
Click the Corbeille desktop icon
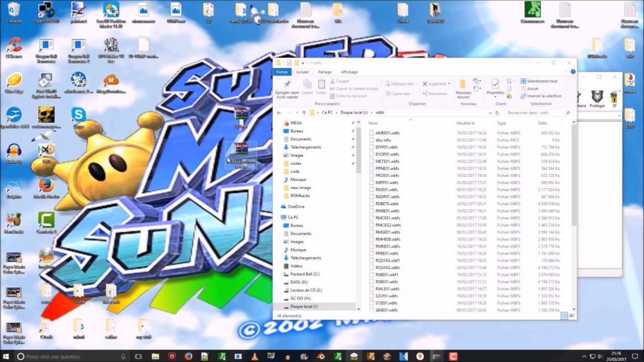pyautogui.click(x=14, y=13)
